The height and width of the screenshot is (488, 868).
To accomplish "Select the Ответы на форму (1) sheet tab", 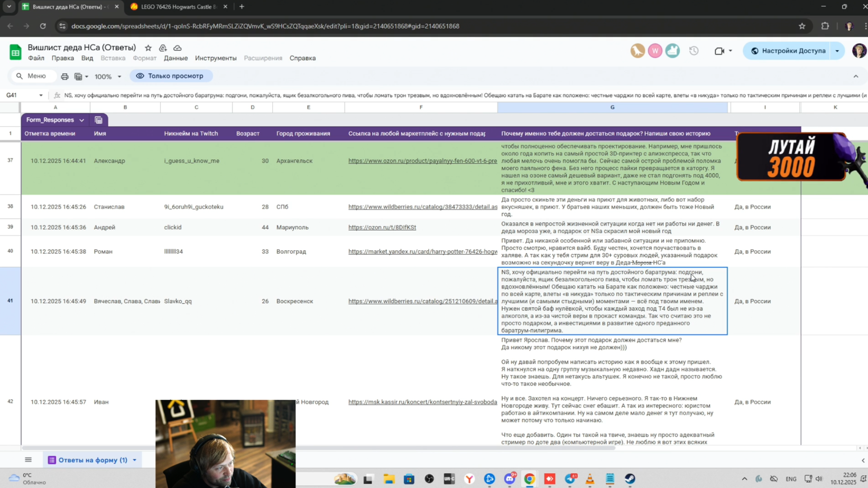I will click(93, 460).
